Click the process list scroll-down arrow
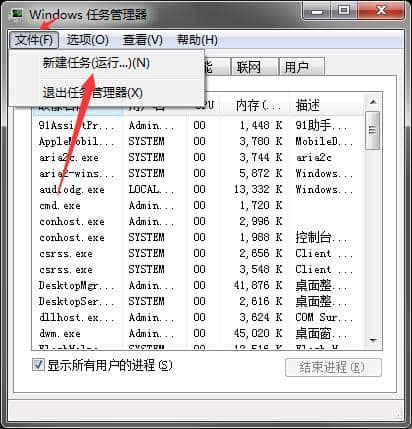This screenshot has height=429, width=412. [x=373, y=340]
